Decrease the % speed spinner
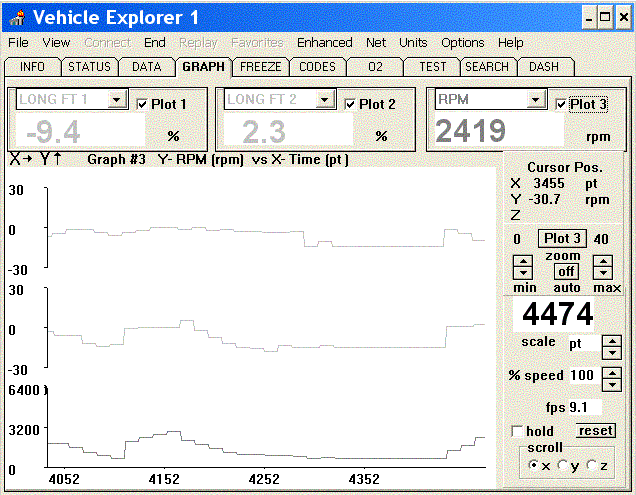This screenshot has width=636, height=495. tap(611, 382)
